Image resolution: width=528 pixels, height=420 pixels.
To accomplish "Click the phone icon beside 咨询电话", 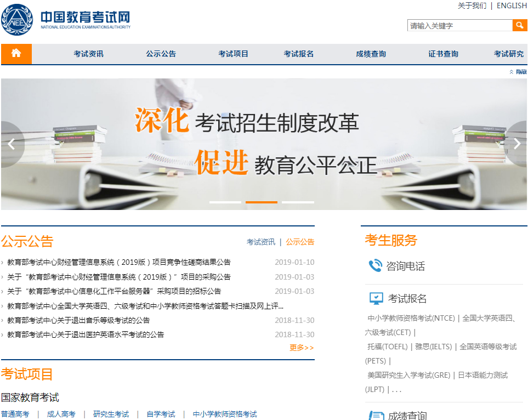I will coord(375,266).
